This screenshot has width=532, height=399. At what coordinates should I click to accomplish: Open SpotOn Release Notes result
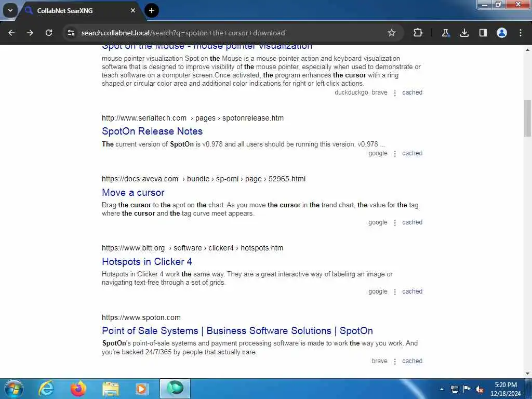click(x=152, y=131)
